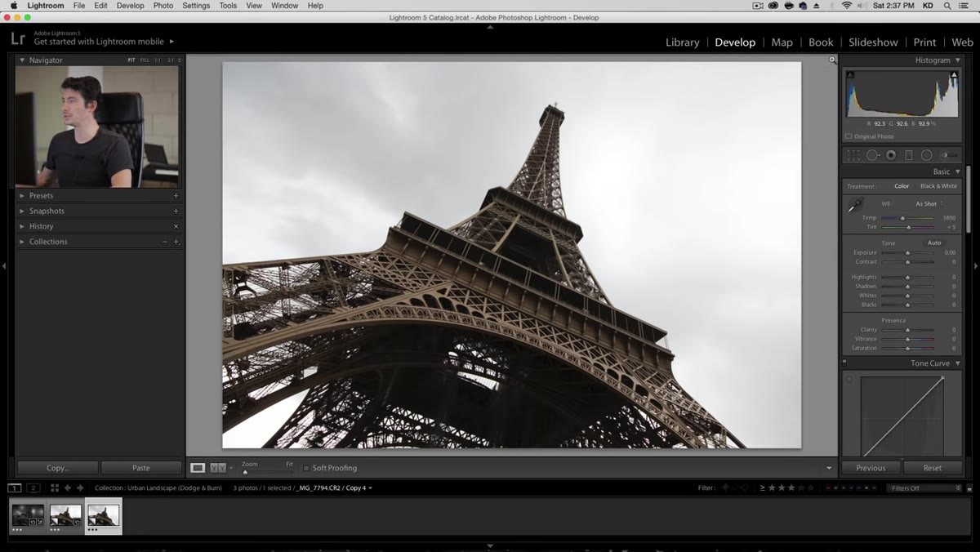Go forward with filmstrip right arrow
Image resolution: width=980 pixels, height=552 pixels.
click(80, 487)
